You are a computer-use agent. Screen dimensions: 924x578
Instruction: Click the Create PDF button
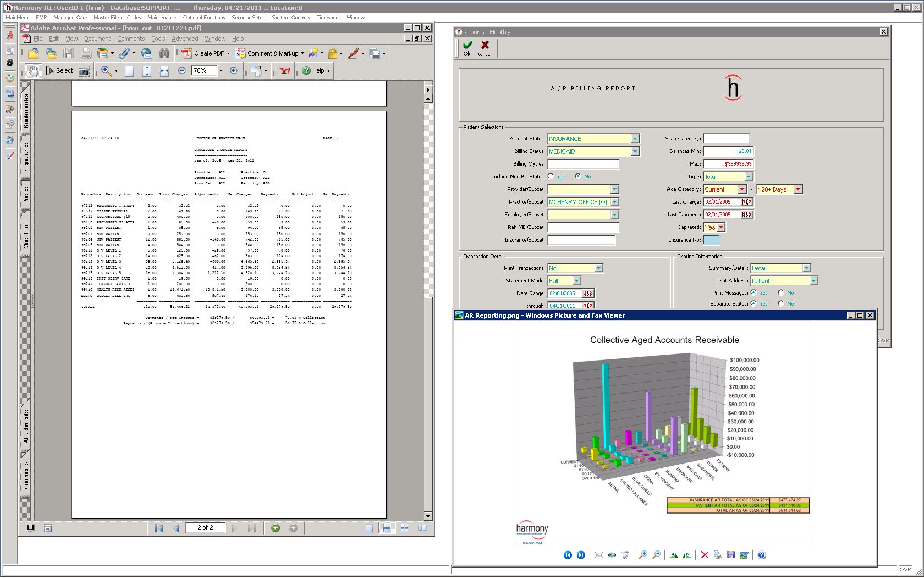pyautogui.click(x=206, y=53)
